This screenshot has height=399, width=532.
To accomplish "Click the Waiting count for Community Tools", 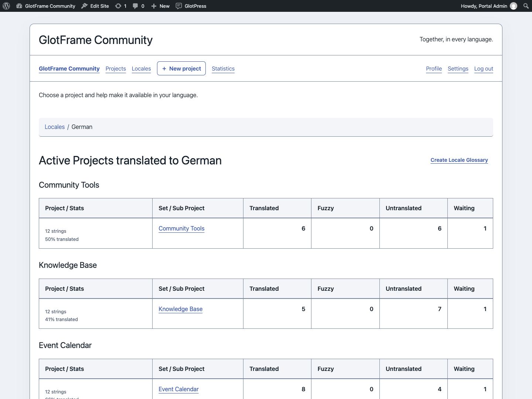I will (x=485, y=229).
